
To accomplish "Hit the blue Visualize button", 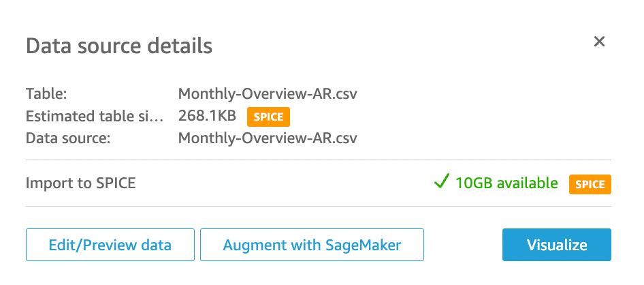I will [556, 245].
